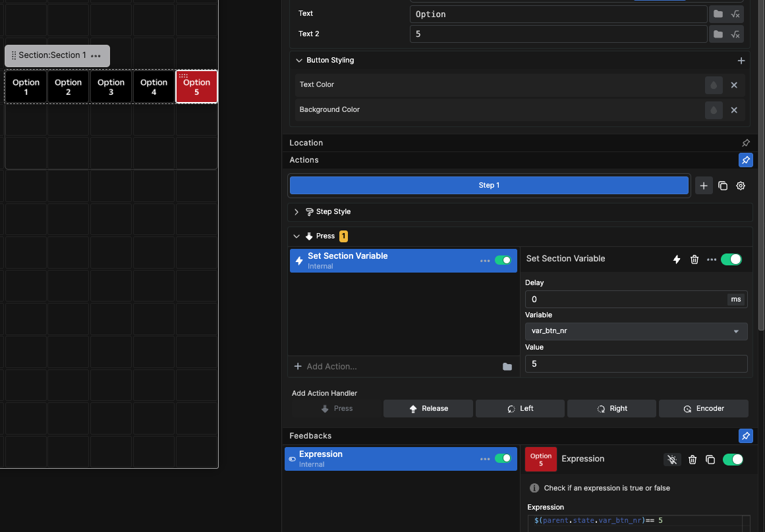Image resolution: width=765 pixels, height=532 pixels.
Task: Add Encoder action handler
Action: tap(704, 409)
